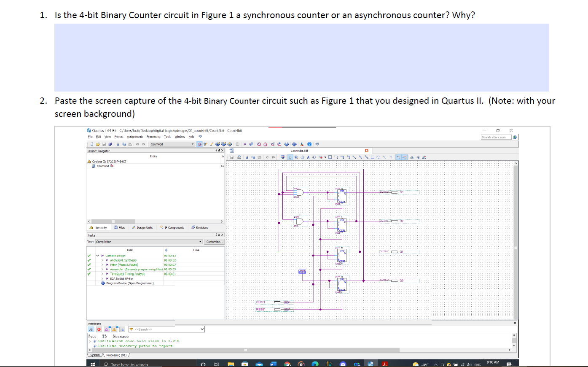
Task: Select the Start Compilation icon
Action: coord(245,143)
